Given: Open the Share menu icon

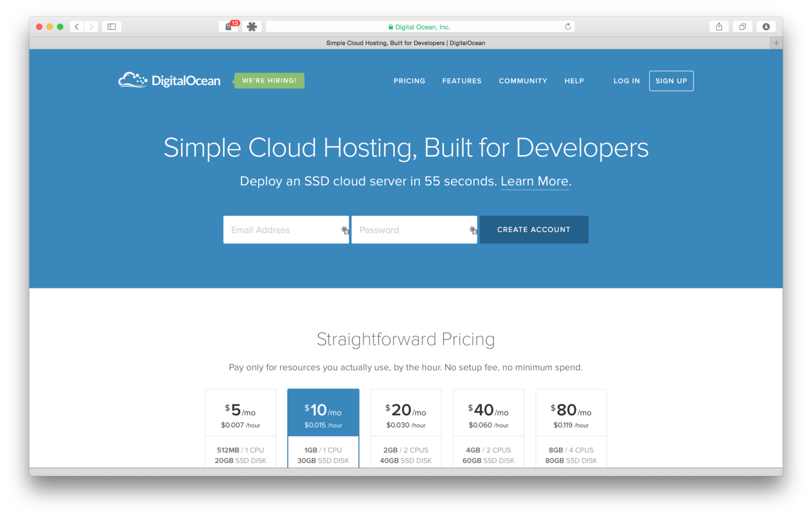Looking at the screenshot, I should (719, 26).
